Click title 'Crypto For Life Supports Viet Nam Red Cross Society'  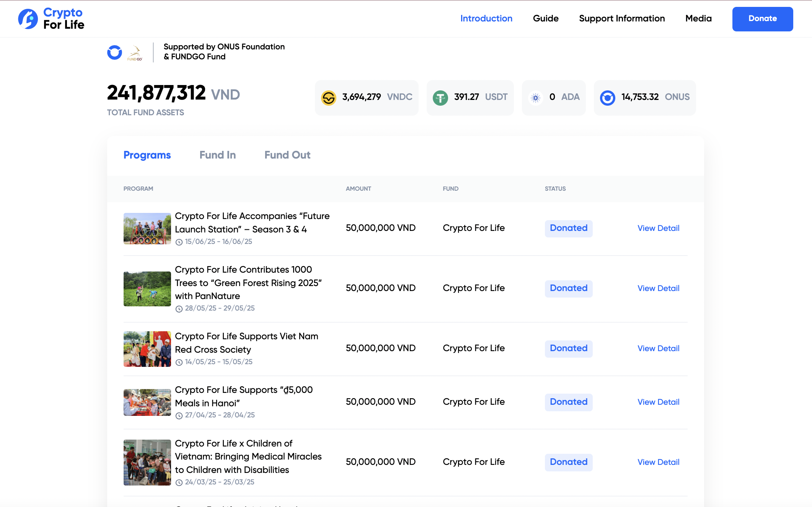(x=246, y=343)
